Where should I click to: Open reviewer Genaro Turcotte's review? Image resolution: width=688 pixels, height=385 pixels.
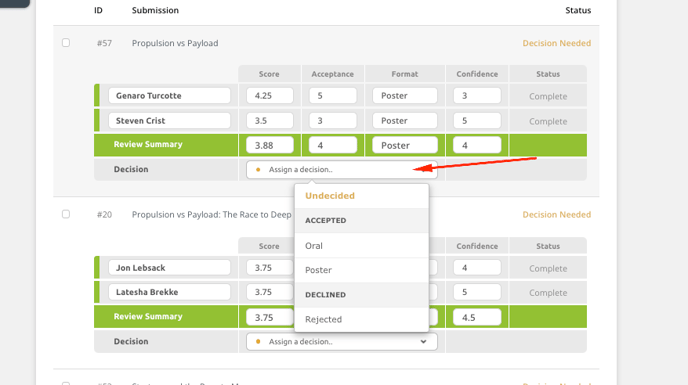pyautogui.click(x=169, y=96)
